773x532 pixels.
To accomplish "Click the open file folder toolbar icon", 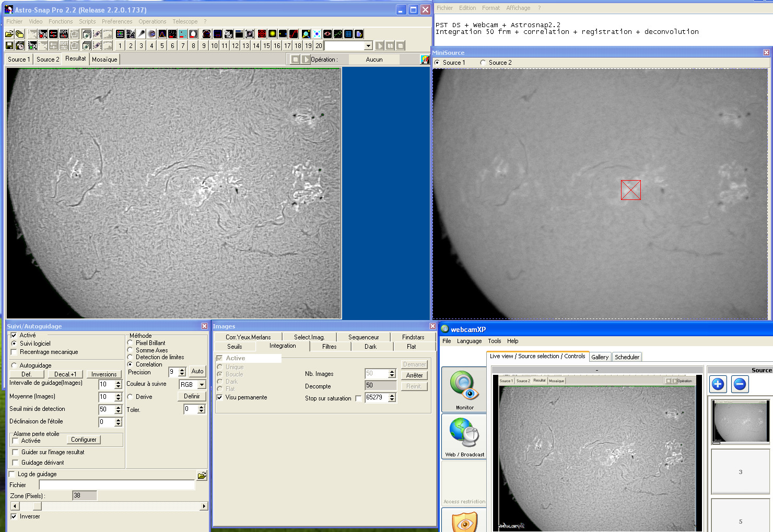I will [9, 34].
